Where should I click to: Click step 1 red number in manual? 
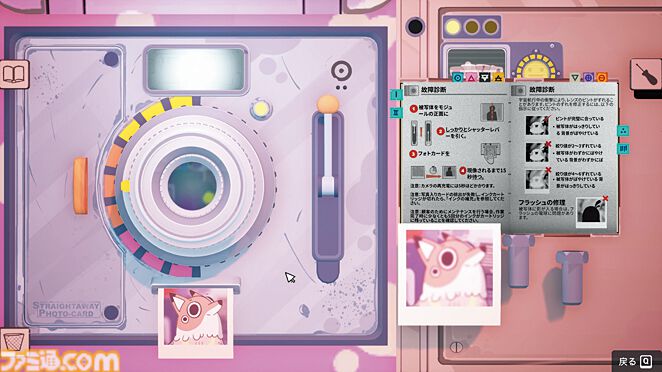click(x=414, y=109)
